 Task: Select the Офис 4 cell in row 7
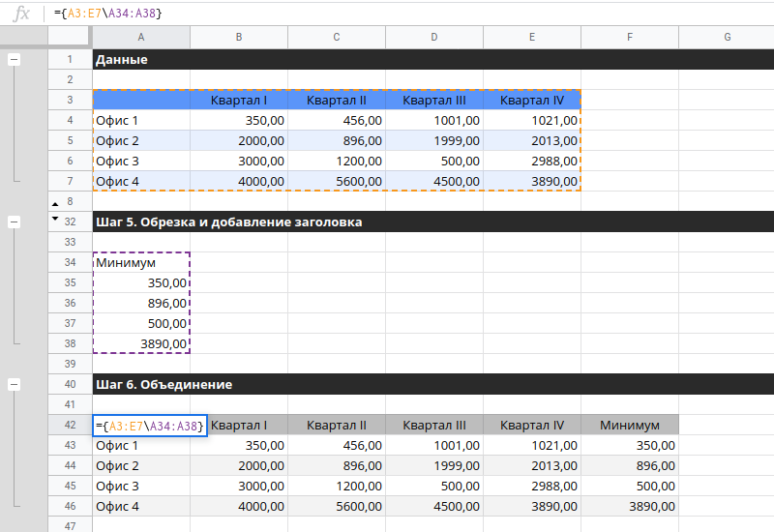point(141,181)
